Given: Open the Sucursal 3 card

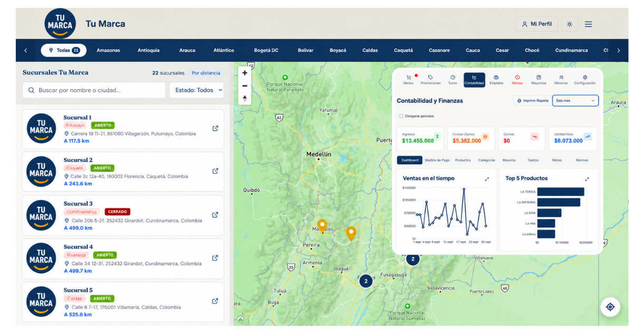Looking at the screenshot, I should tap(123, 215).
